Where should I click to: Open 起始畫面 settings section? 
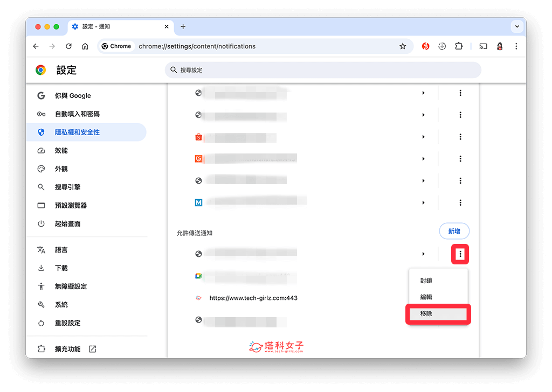coord(87,223)
